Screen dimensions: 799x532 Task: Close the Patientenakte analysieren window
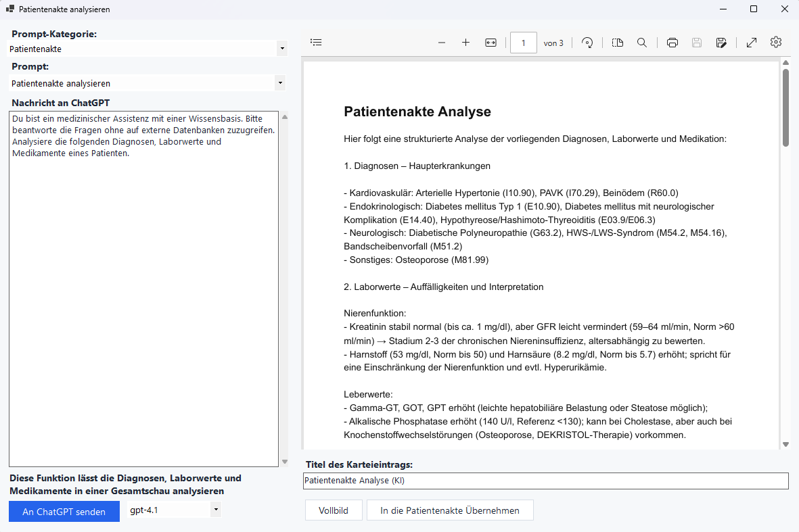pos(785,9)
